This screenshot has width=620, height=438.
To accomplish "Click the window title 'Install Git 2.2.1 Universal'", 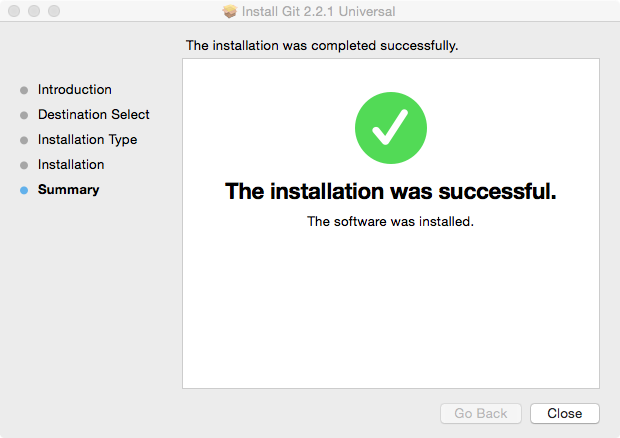I will 319,12.
